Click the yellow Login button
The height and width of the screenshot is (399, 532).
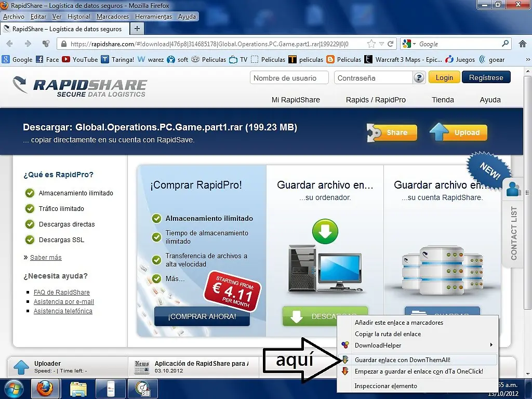pyautogui.click(x=444, y=77)
